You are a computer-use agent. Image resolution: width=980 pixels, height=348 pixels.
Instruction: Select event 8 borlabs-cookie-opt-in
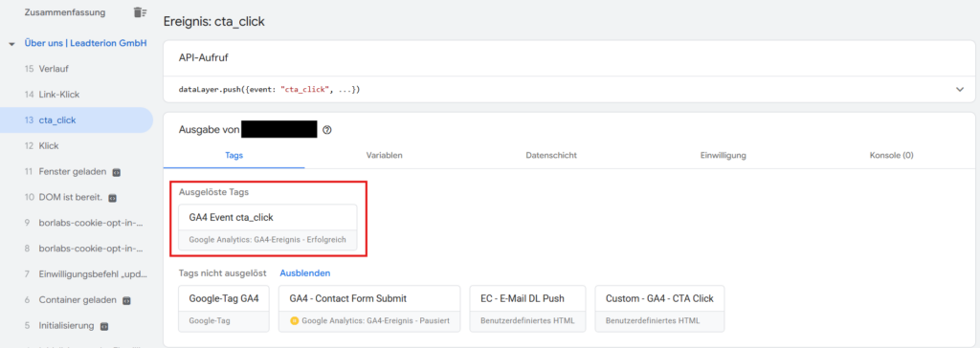point(77,249)
